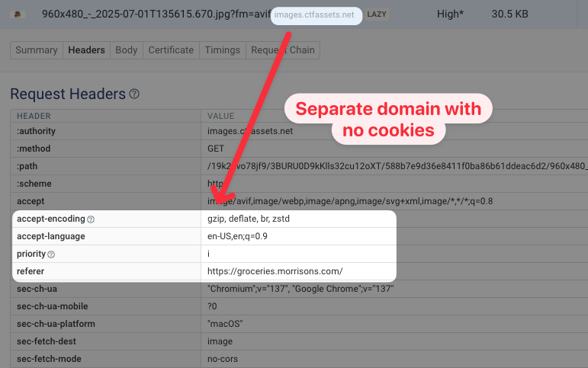Click the groceries.morrisons.com referer URL
This screenshot has height=368, width=588.
(275, 271)
